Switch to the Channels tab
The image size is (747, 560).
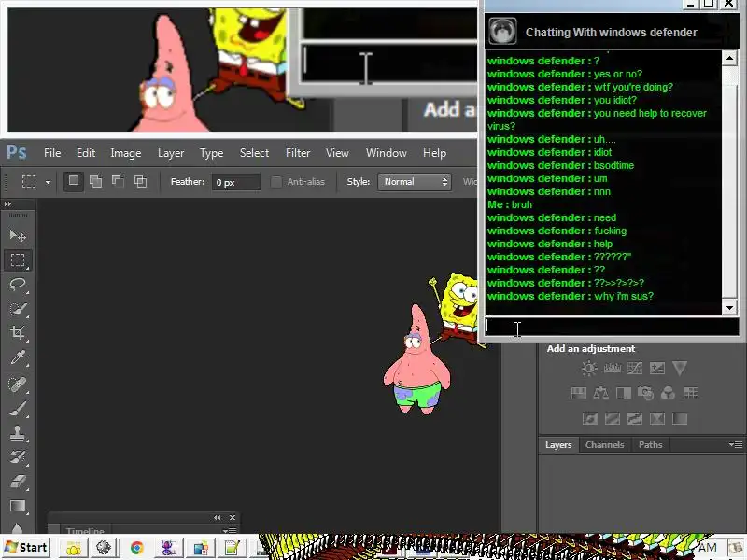coord(604,445)
